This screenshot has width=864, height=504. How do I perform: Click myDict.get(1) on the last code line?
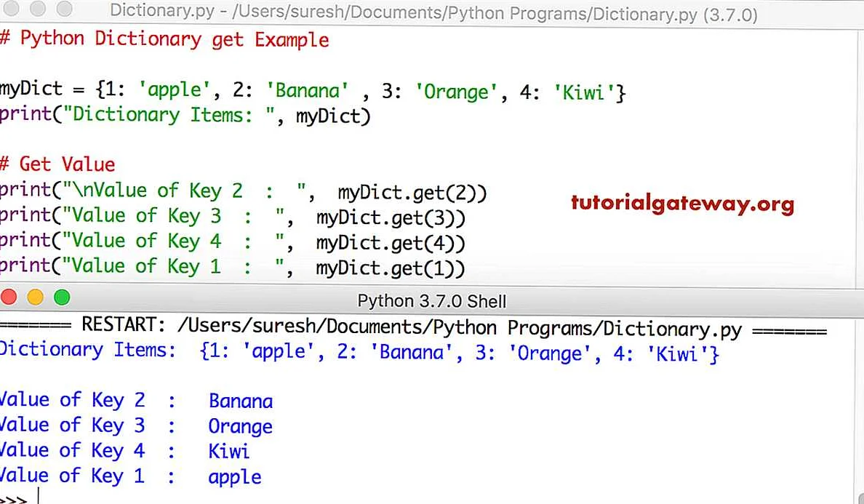click(x=390, y=268)
